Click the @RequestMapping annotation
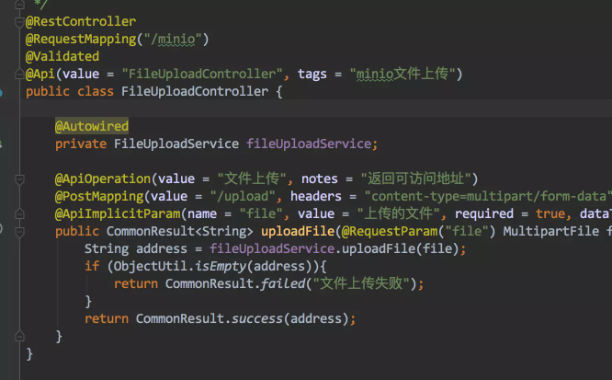The height and width of the screenshot is (380, 612). [x=81, y=39]
